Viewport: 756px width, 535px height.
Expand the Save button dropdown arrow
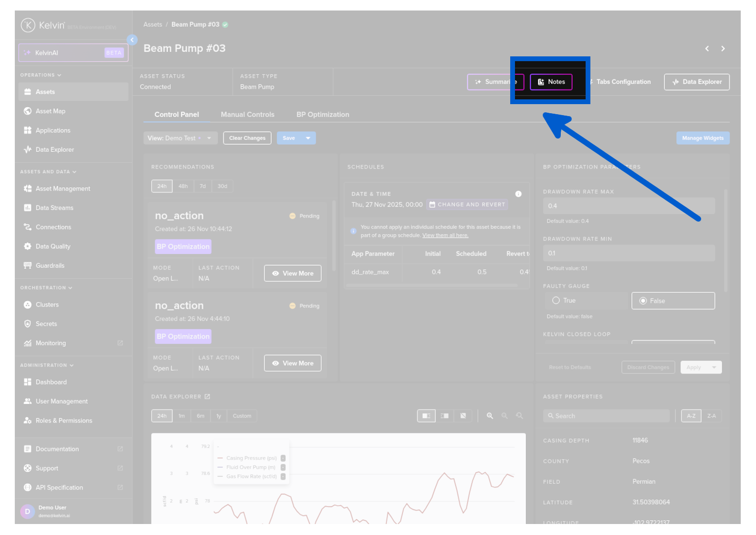tap(308, 138)
